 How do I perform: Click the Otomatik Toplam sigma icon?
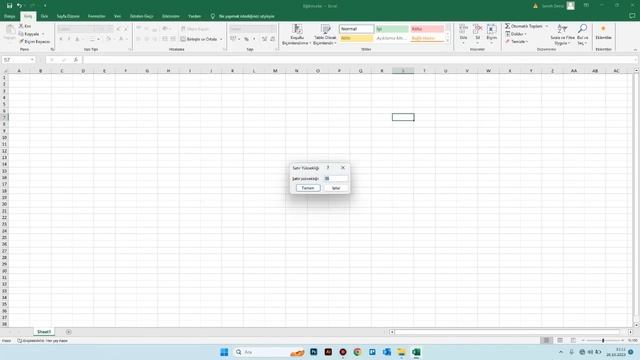click(x=507, y=26)
